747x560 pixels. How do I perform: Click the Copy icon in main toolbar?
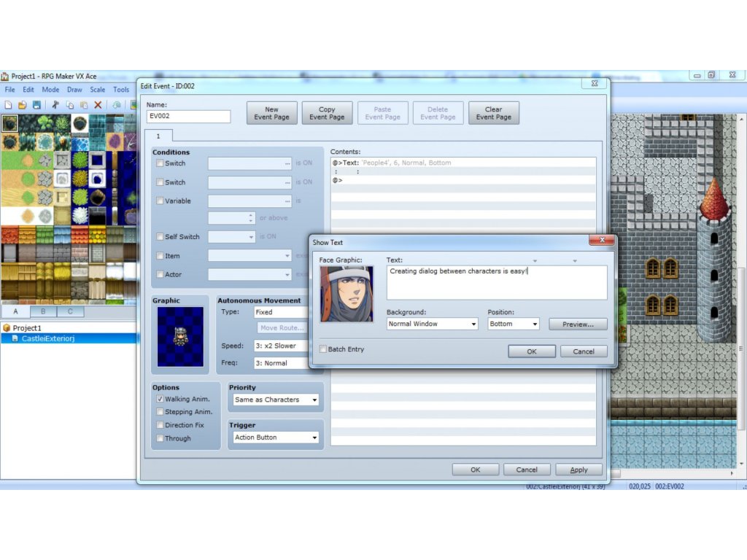[70, 105]
